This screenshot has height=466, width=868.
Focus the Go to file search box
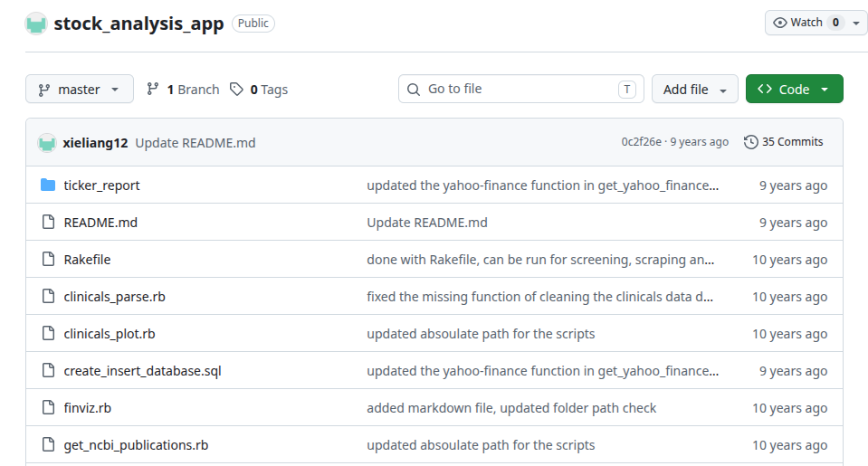pos(521,89)
